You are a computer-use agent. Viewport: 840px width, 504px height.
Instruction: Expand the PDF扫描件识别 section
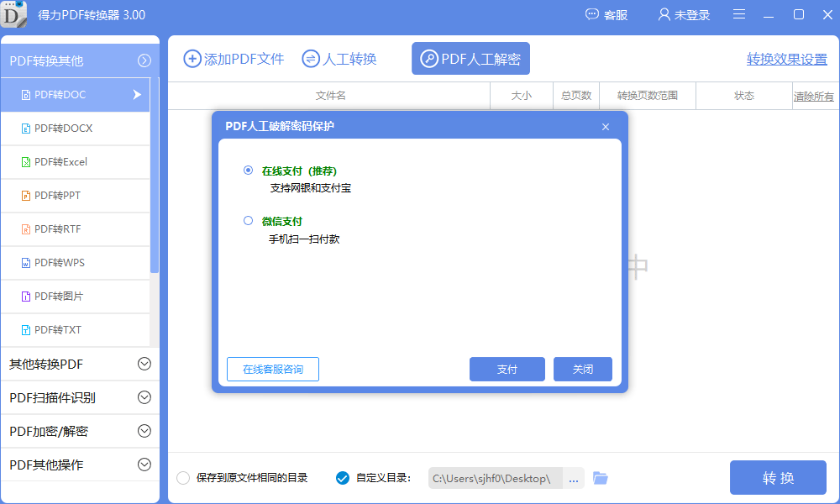coord(81,397)
